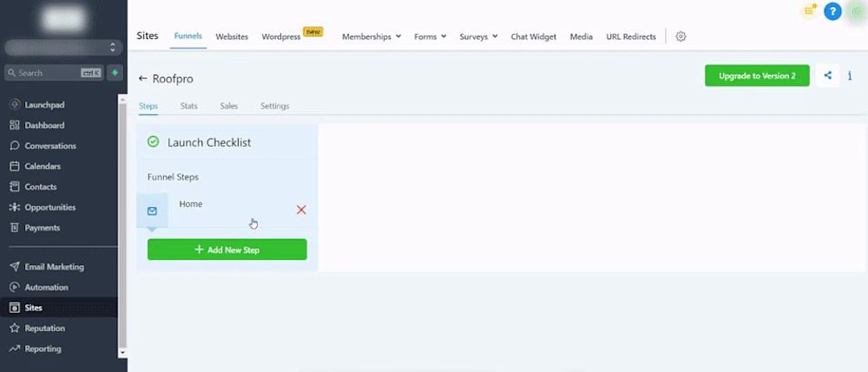Image resolution: width=868 pixels, height=372 pixels.
Task: Open the Wordpress tab
Action: pyautogui.click(x=281, y=36)
